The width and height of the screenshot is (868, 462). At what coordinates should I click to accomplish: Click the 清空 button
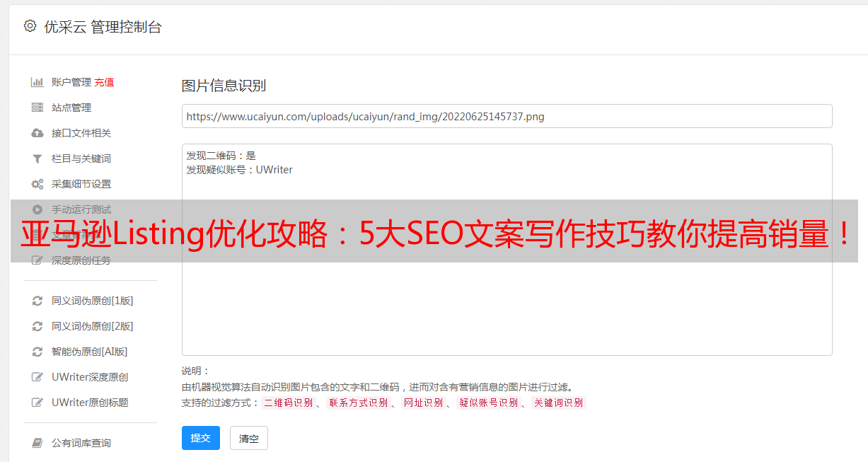249,438
